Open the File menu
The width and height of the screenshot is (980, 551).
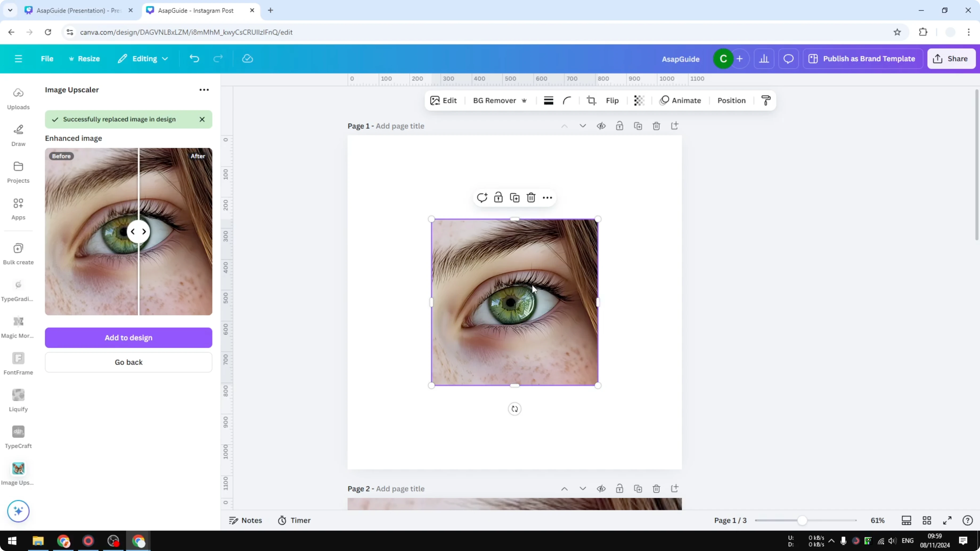[x=47, y=59]
